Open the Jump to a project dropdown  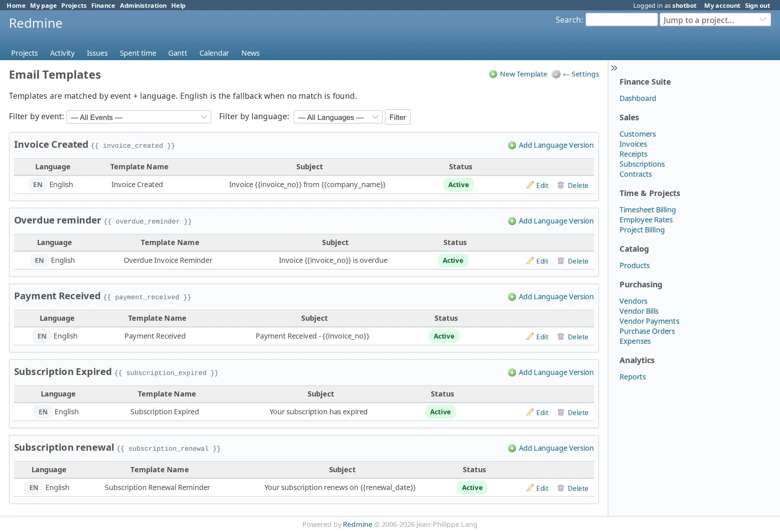(x=715, y=20)
